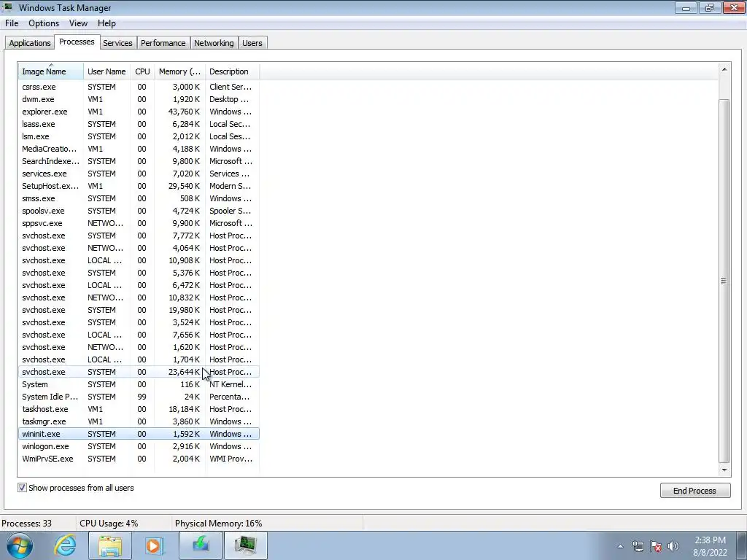Select the smss.exe process
This screenshot has height=560, width=747.
click(139, 198)
